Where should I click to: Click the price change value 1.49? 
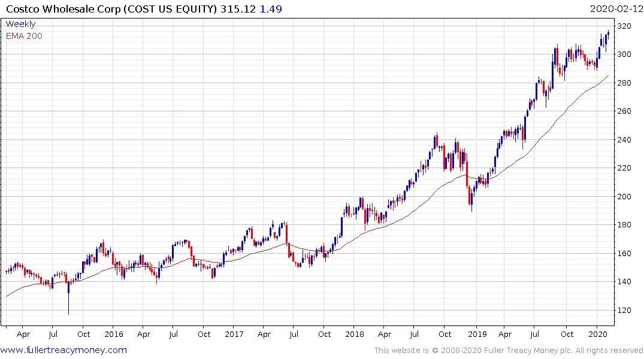(x=271, y=9)
